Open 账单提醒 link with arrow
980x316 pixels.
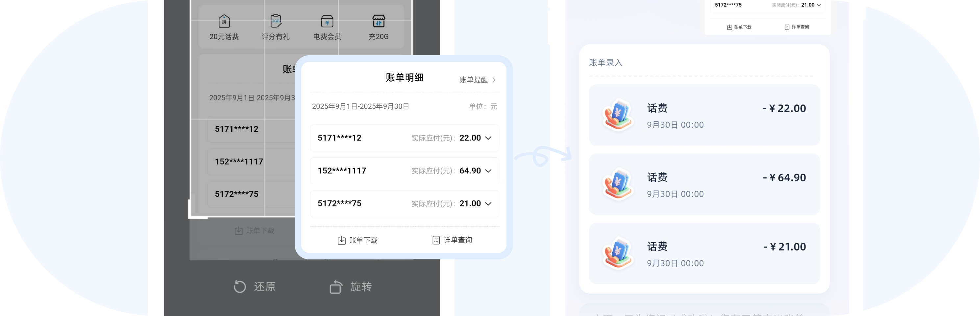478,80
